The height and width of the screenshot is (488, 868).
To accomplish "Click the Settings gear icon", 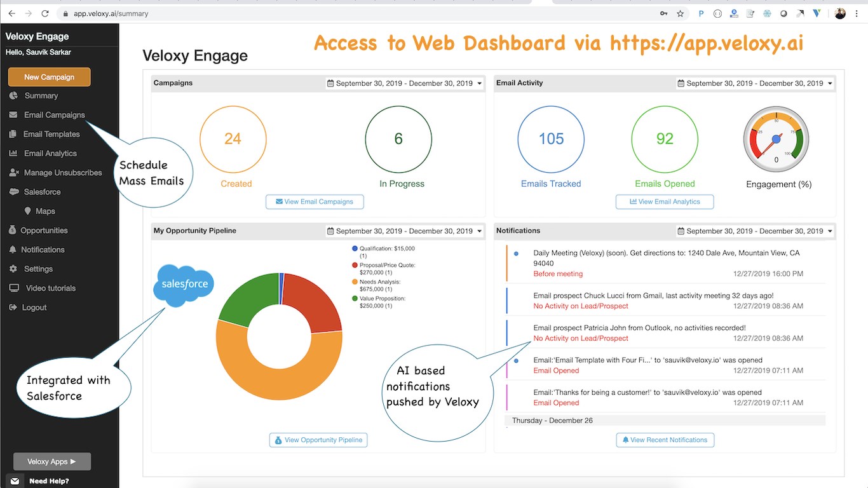I will pos(13,269).
